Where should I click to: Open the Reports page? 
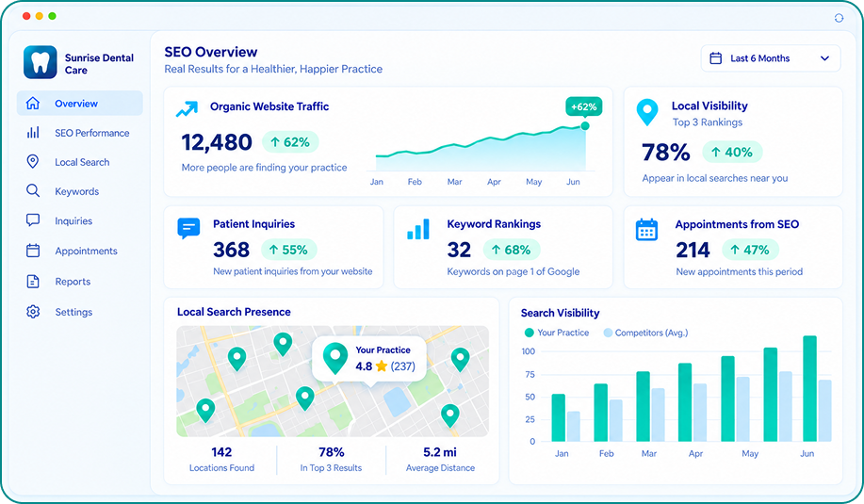[80, 282]
